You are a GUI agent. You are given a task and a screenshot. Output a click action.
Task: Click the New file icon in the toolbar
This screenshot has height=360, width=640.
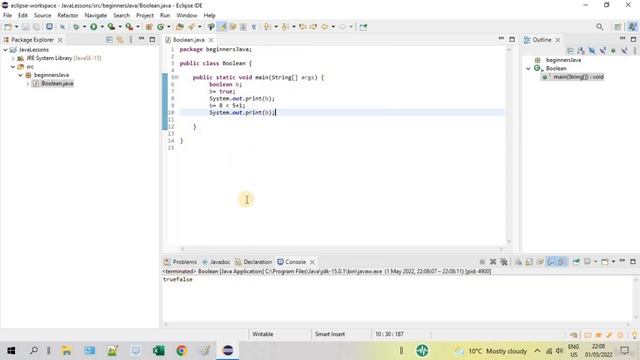click(8, 27)
